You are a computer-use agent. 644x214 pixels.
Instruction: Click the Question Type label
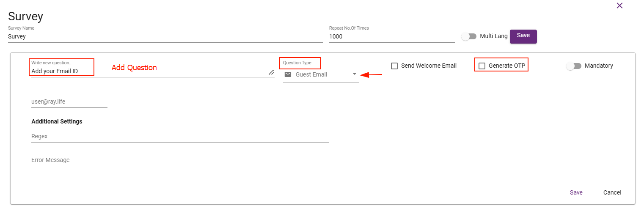point(297,63)
